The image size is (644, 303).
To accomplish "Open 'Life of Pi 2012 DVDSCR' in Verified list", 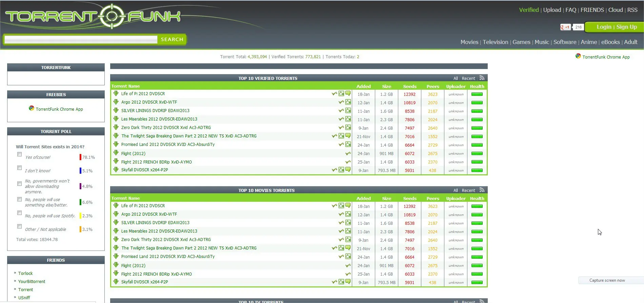I will (143, 93).
